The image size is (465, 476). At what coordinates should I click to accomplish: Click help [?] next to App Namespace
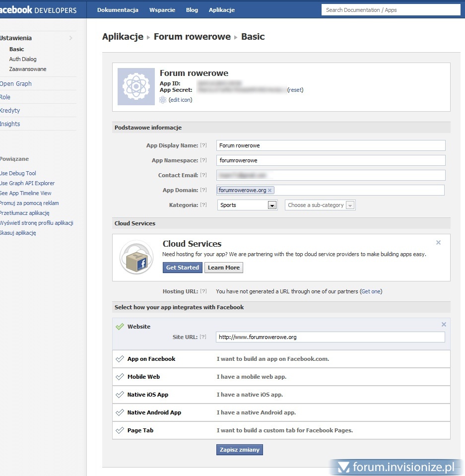pyautogui.click(x=203, y=160)
